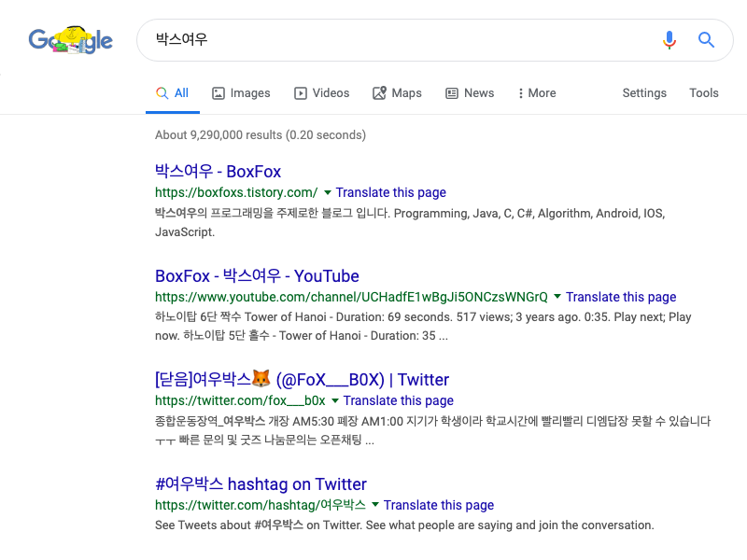Image resolution: width=747 pixels, height=560 pixels.
Task: Translate the Twitter hashtag result page
Action: 439,505
